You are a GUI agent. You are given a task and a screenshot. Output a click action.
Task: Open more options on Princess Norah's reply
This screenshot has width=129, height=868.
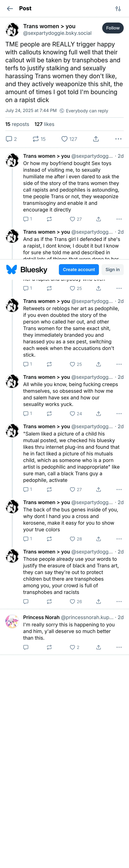tap(119, 647)
